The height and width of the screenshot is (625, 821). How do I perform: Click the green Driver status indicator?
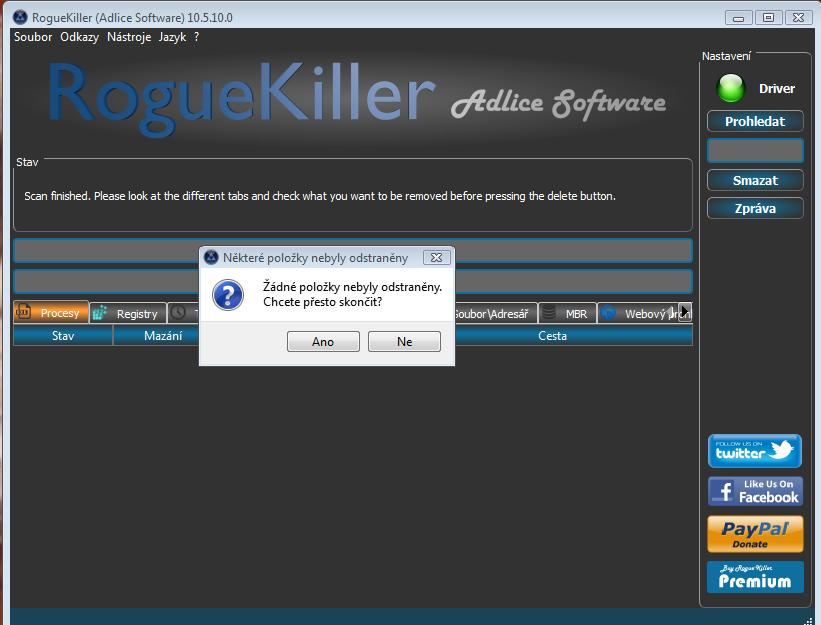(x=730, y=88)
